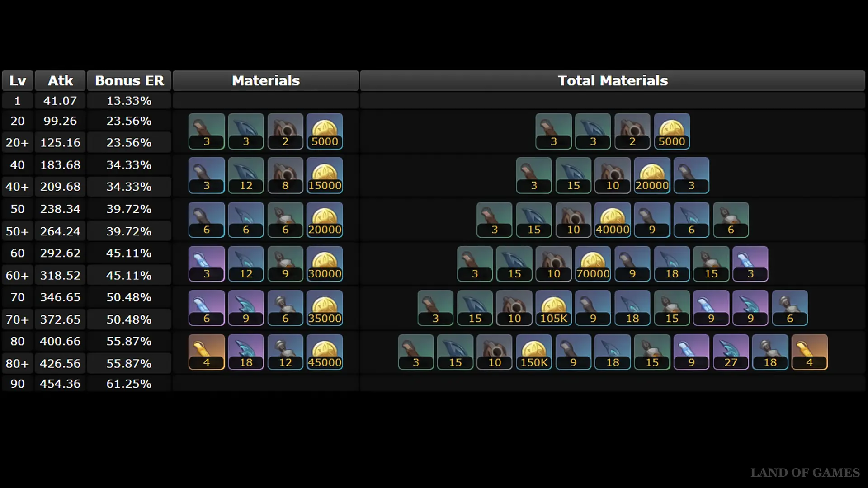Click the material labeled 2 in Total Materials column
868x488 pixels.
[x=632, y=131]
